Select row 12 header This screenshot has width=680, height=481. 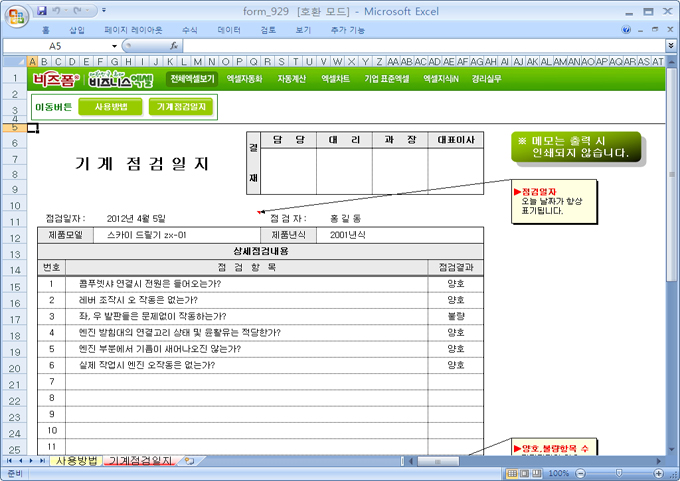pos(15,238)
